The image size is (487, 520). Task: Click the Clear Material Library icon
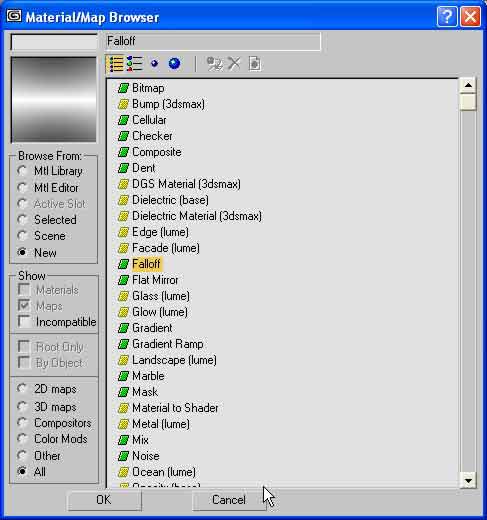coord(255,64)
